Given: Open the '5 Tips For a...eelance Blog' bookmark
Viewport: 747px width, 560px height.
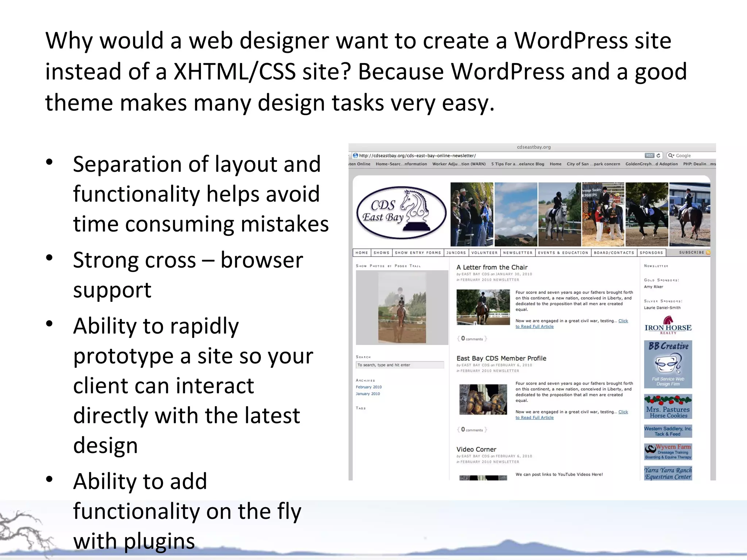Looking at the screenshot, I should click(x=517, y=164).
